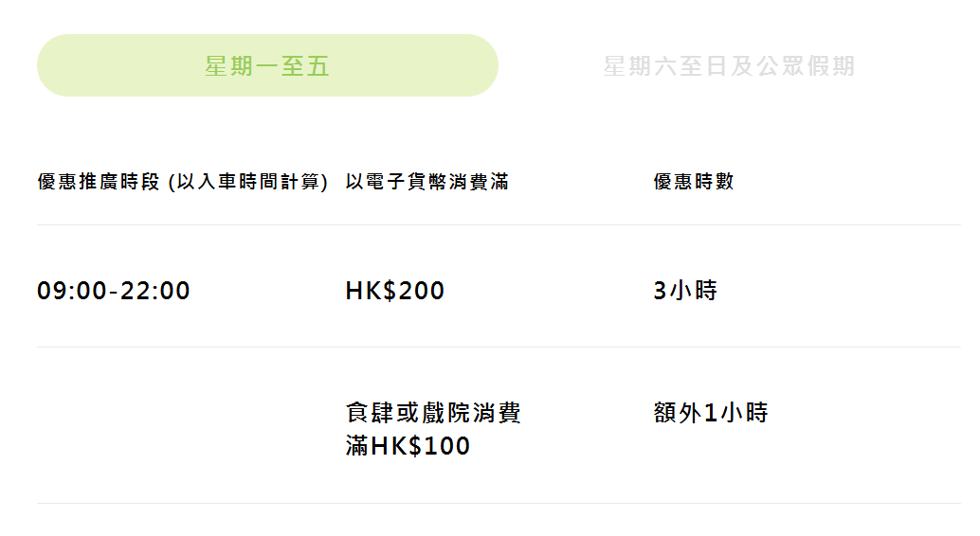Click the word 食肆 in second row
This screenshot has height=536, width=980.
pyautogui.click(x=368, y=413)
